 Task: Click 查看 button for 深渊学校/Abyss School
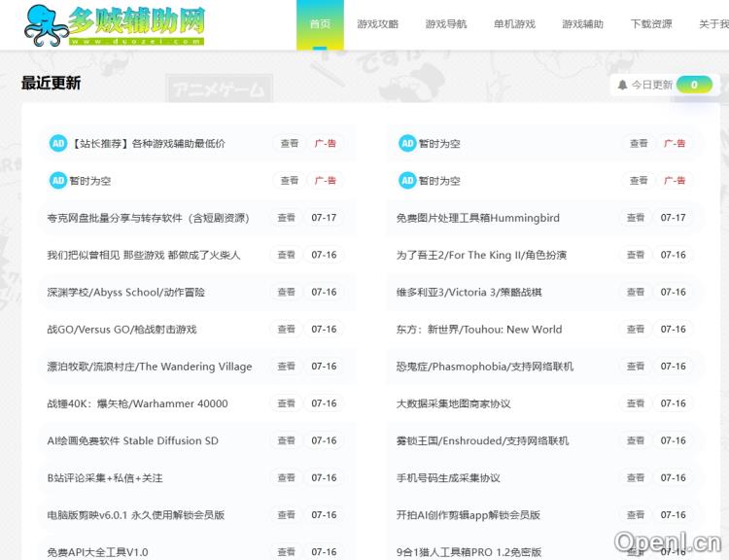click(x=287, y=292)
